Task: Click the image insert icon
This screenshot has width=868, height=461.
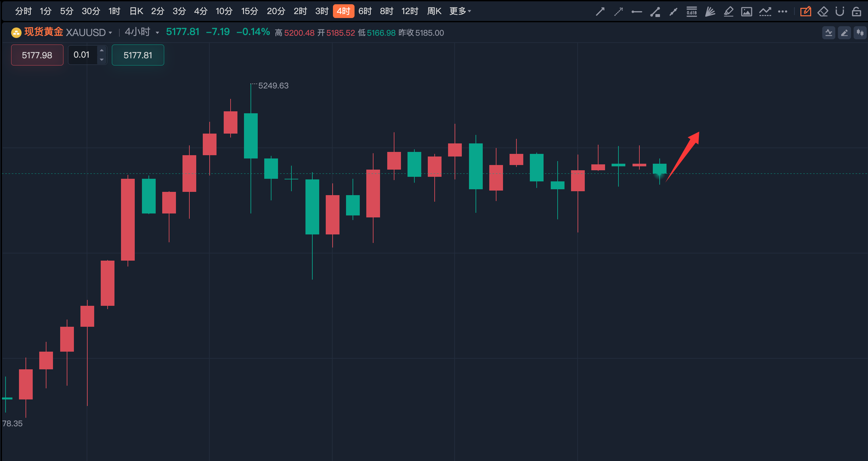Action: tap(746, 12)
